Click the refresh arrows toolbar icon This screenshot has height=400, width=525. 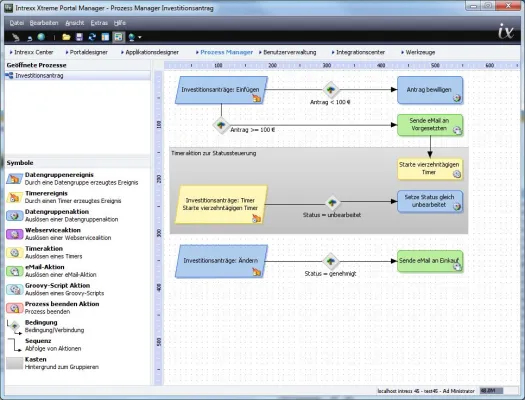point(92,37)
